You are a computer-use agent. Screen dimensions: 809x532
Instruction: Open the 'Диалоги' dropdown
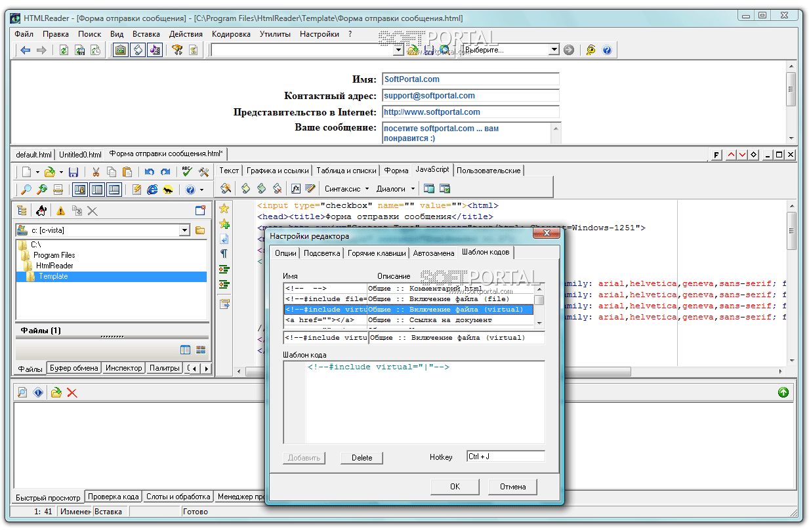(396, 189)
